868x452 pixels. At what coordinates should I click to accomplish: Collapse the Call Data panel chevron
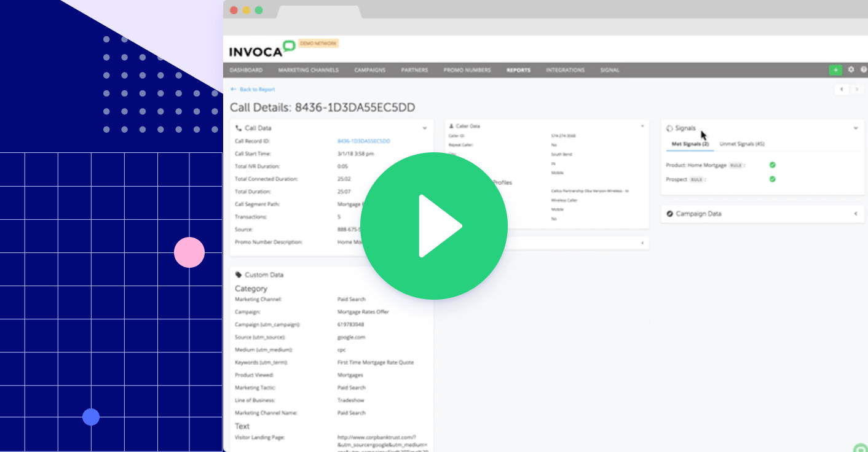click(424, 128)
